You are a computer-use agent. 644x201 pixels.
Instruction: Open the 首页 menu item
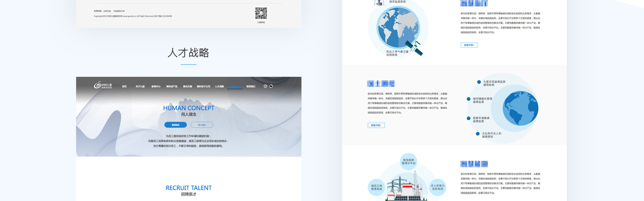(124, 86)
